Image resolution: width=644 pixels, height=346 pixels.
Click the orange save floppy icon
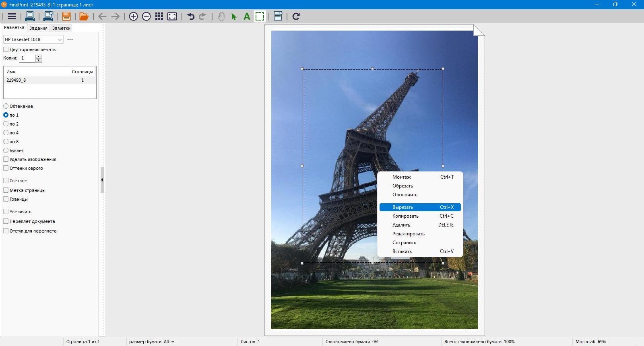tap(66, 16)
